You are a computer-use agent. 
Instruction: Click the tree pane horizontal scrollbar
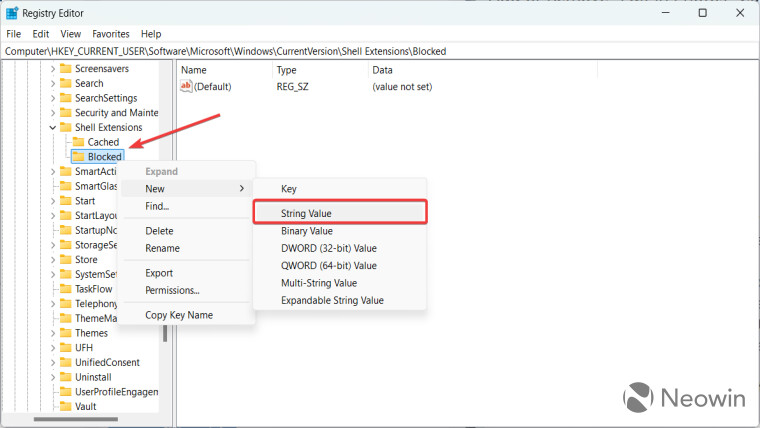(76, 419)
